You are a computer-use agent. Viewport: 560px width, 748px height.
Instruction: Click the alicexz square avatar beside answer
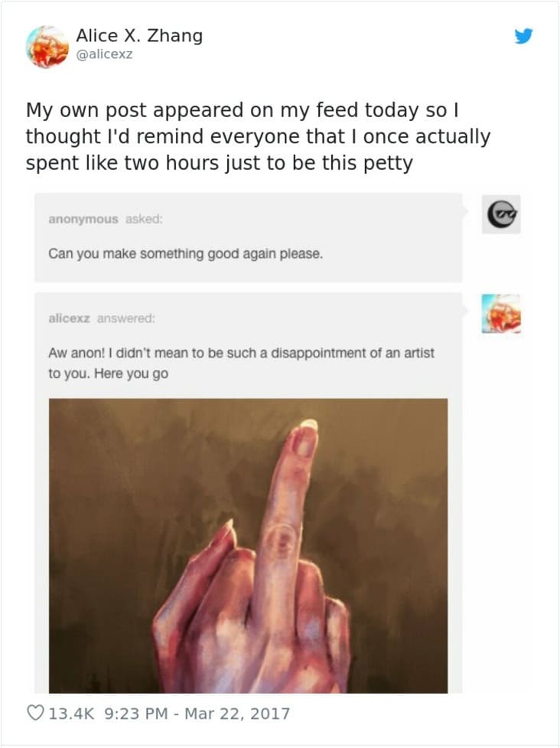[x=501, y=313]
